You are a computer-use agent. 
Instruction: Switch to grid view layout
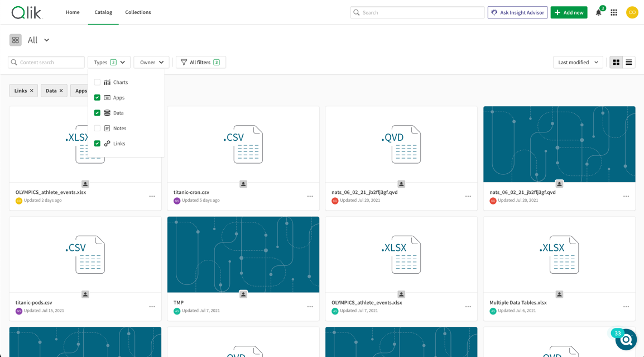(616, 63)
